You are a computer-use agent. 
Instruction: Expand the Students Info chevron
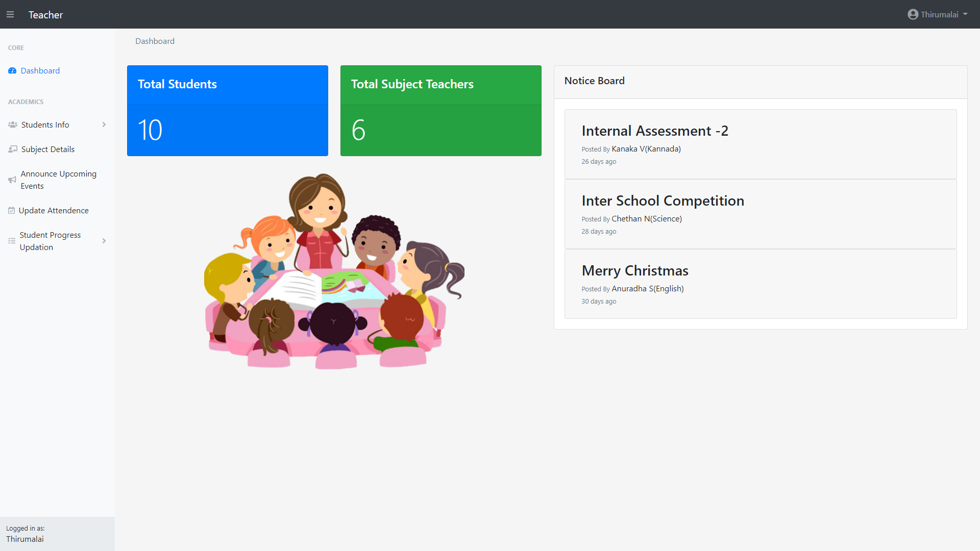104,124
